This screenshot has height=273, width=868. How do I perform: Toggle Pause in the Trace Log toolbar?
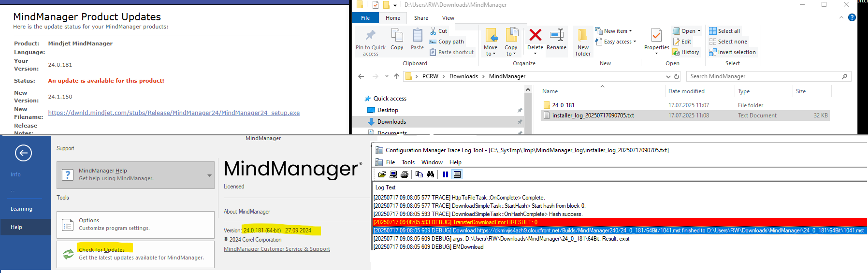tap(446, 174)
